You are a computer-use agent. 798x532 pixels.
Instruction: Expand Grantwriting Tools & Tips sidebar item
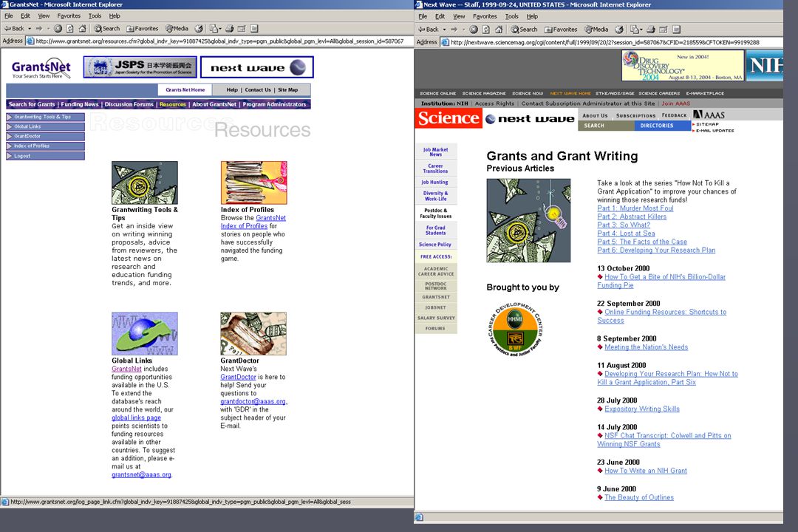45,117
